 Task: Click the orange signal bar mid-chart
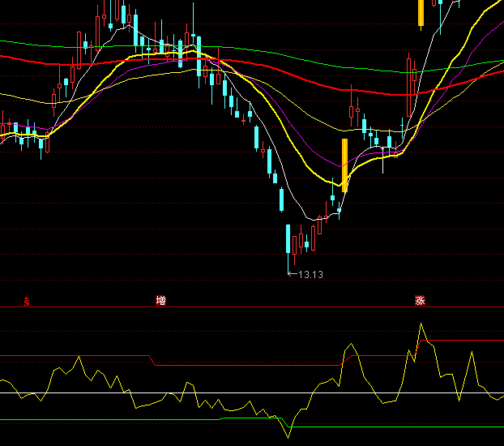click(344, 165)
